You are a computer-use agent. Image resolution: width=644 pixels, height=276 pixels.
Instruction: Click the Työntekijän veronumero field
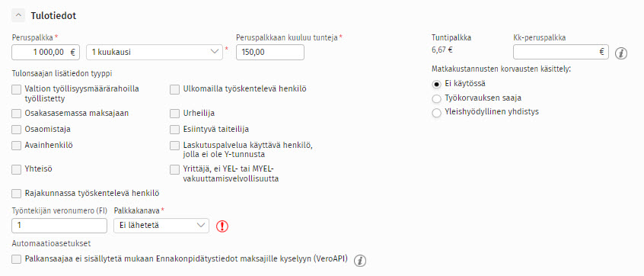tap(59, 226)
